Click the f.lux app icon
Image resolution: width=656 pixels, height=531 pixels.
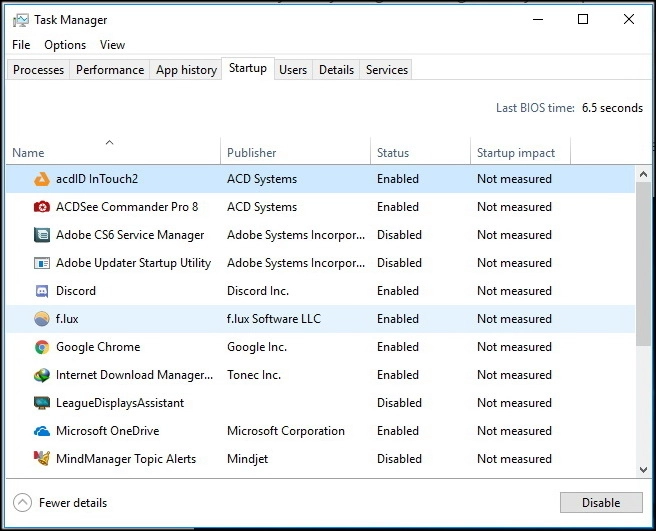pos(42,319)
